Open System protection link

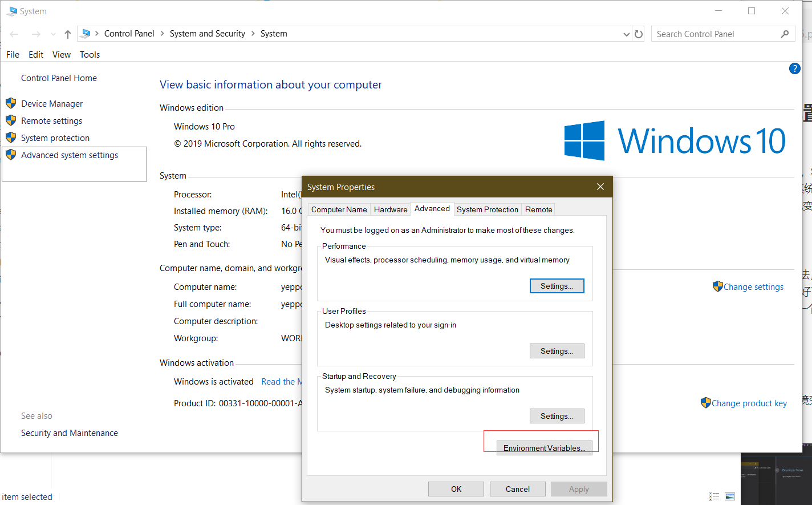(55, 138)
